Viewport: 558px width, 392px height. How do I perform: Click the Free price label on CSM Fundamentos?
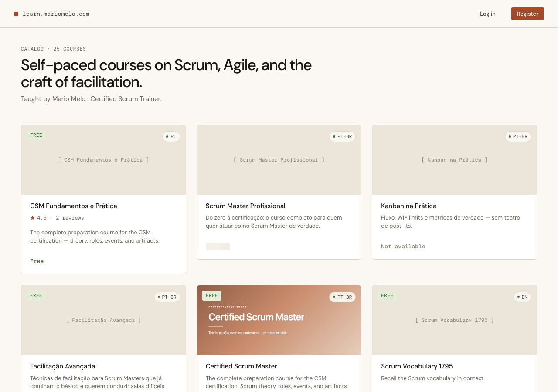point(37,261)
